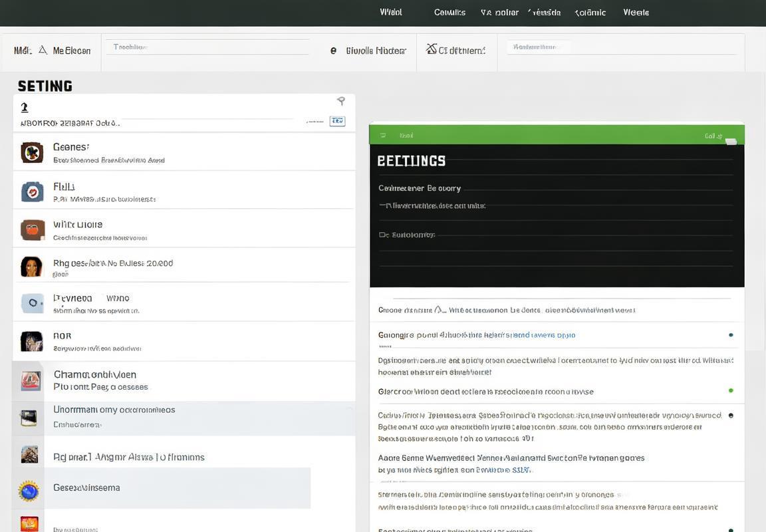The width and height of the screenshot is (766, 532).
Task: Click the dark dot beside the 'Gaiongire ponul' row
Action: [731, 334]
